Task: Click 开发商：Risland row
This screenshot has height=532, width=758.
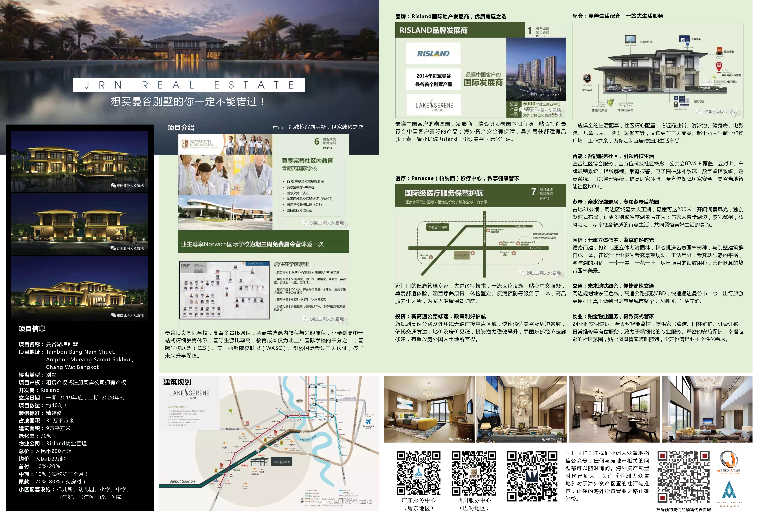Action: (39, 390)
